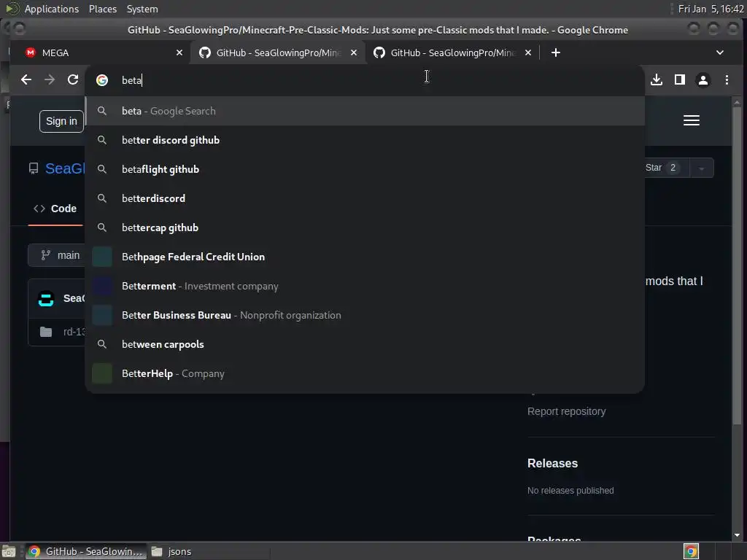Click the SeaGlowingPro owner link
747x560 pixels.
[x=65, y=168]
